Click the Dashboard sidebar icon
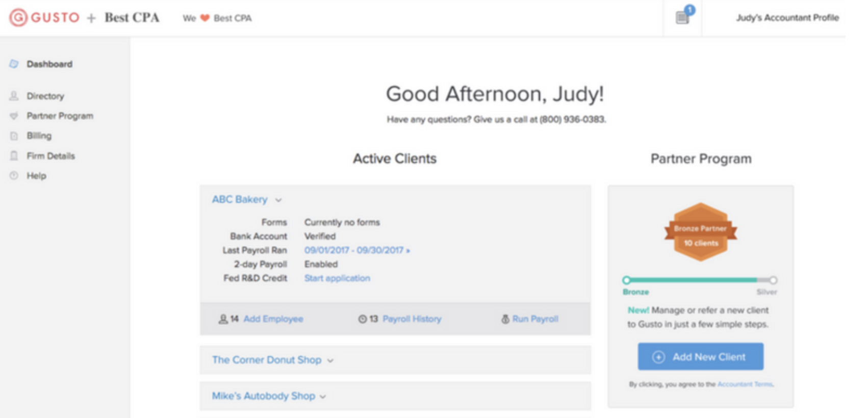 14,64
